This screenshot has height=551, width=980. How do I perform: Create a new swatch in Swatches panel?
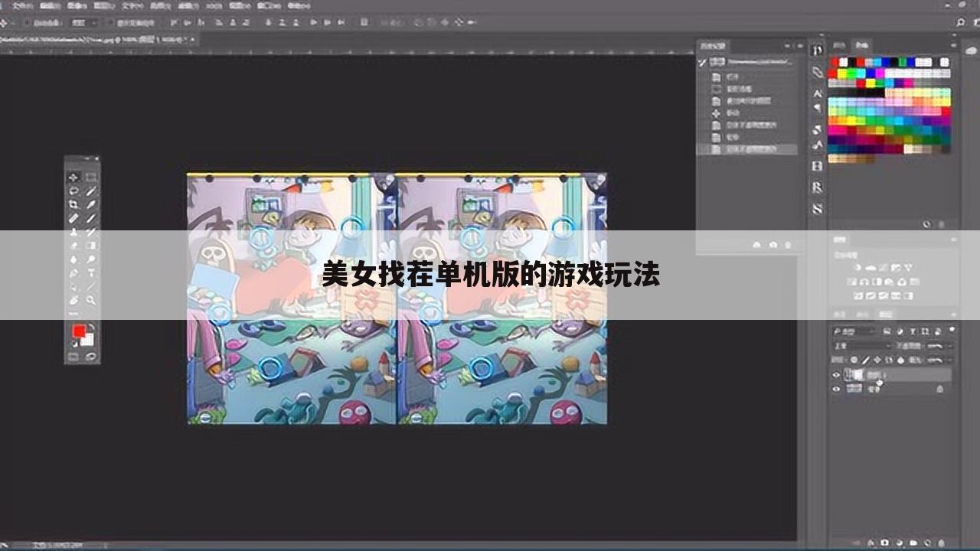pyautogui.click(x=926, y=224)
